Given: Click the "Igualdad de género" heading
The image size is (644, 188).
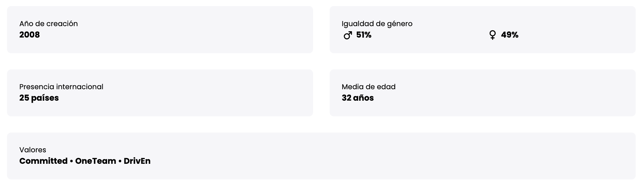Looking at the screenshot, I should [377, 24].
